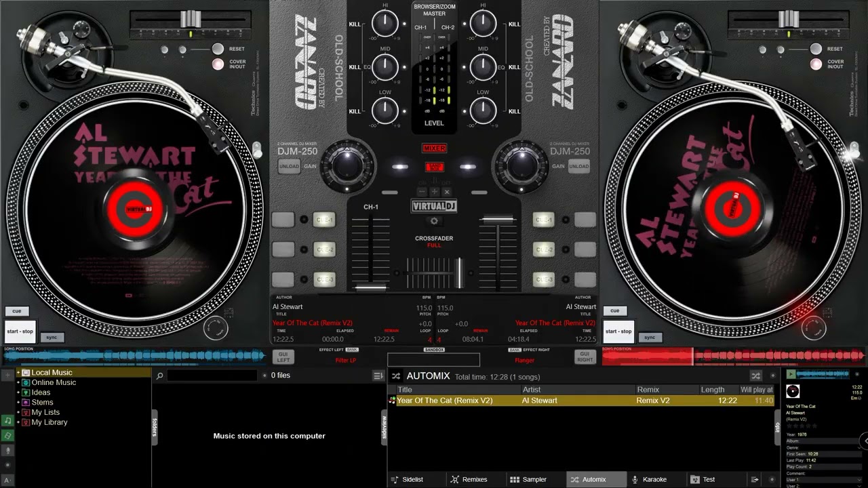The width and height of the screenshot is (868, 488).
Task: Click the Online Music folder icon
Action: coord(26,382)
